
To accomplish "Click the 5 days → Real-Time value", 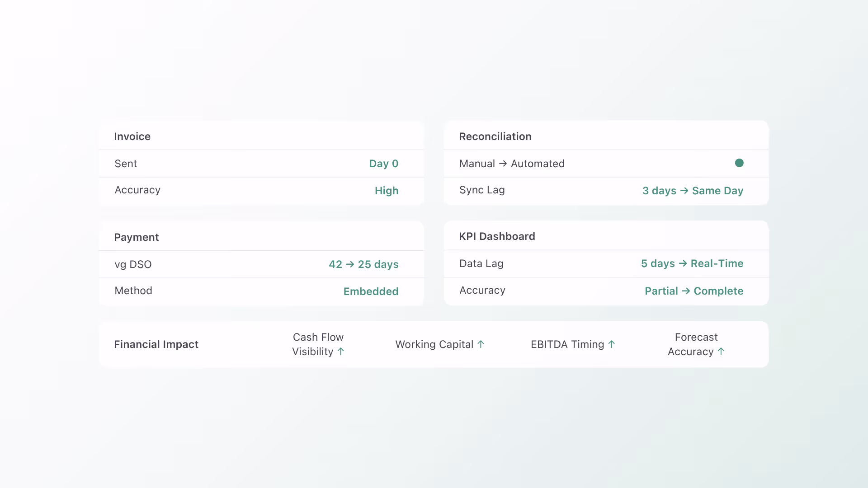I will click(x=692, y=263).
